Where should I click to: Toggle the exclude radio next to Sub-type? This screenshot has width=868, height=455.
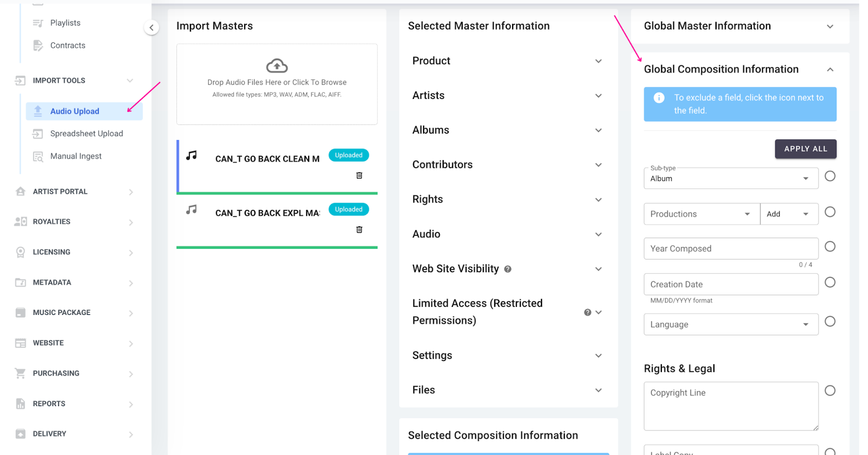pyautogui.click(x=829, y=176)
